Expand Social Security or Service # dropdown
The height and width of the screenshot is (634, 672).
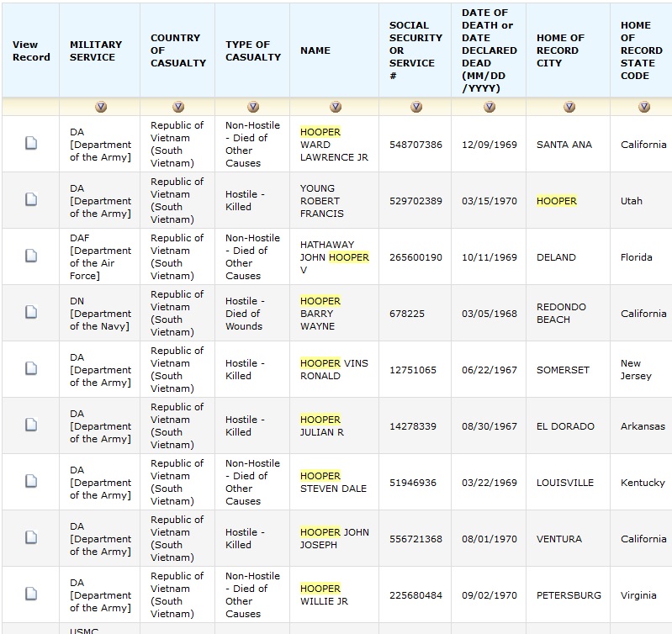point(416,108)
